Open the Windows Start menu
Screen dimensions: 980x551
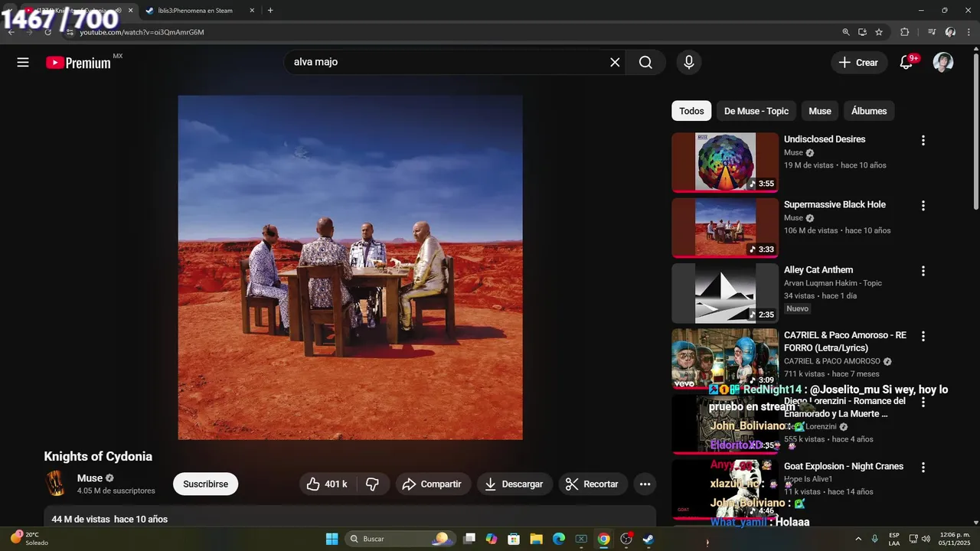coord(332,539)
